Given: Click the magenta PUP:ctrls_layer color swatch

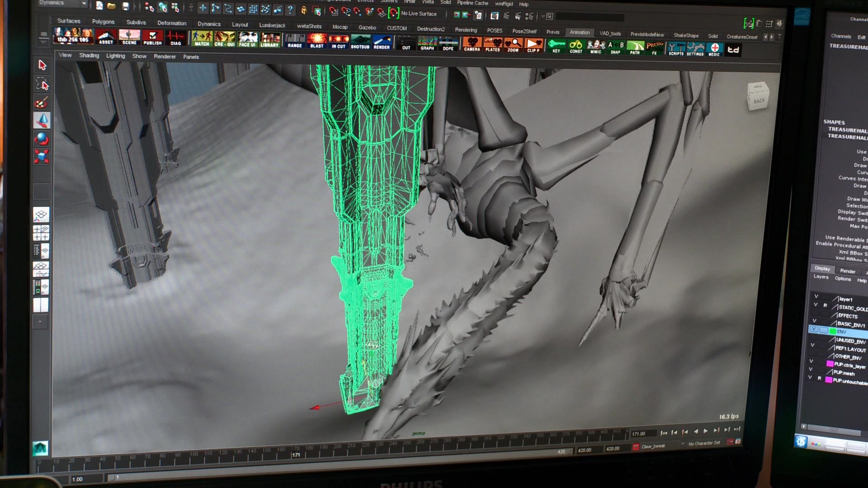Looking at the screenshot, I should 830,364.
